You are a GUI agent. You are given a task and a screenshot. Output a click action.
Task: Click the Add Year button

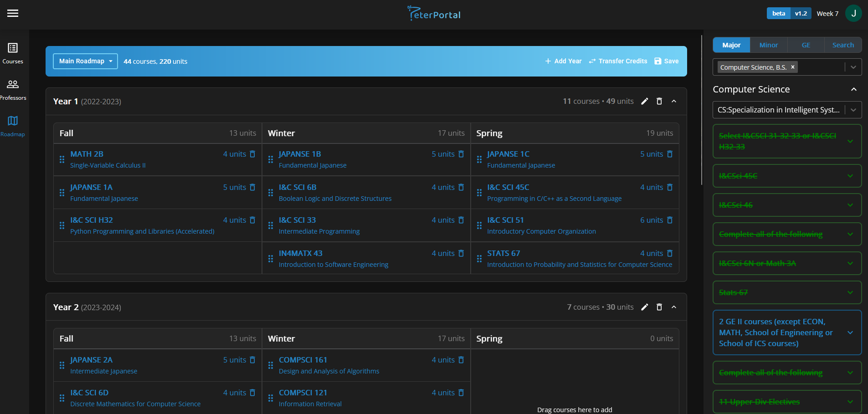pos(563,61)
